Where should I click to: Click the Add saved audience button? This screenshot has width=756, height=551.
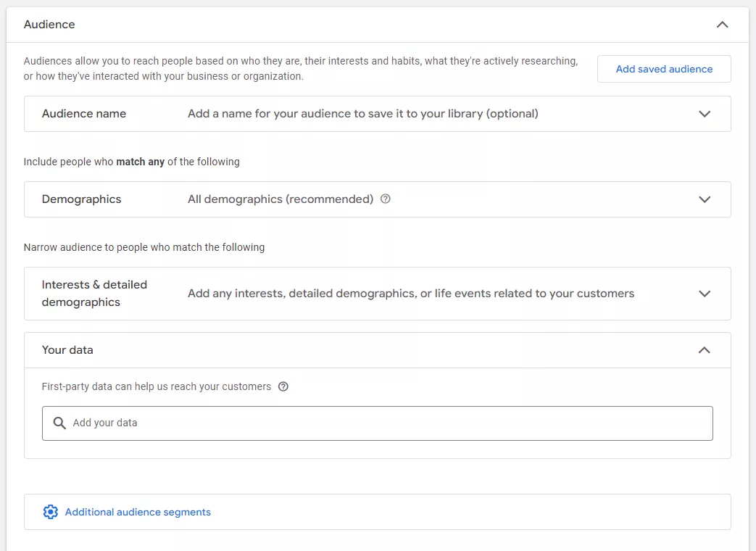pos(664,69)
